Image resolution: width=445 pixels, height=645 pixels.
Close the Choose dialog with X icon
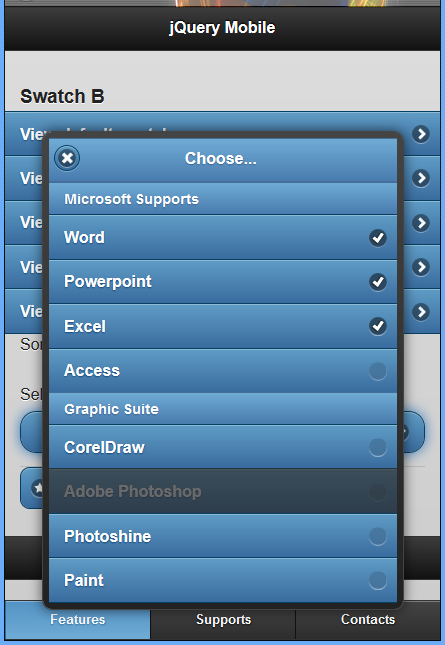click(x=67, y=158)
